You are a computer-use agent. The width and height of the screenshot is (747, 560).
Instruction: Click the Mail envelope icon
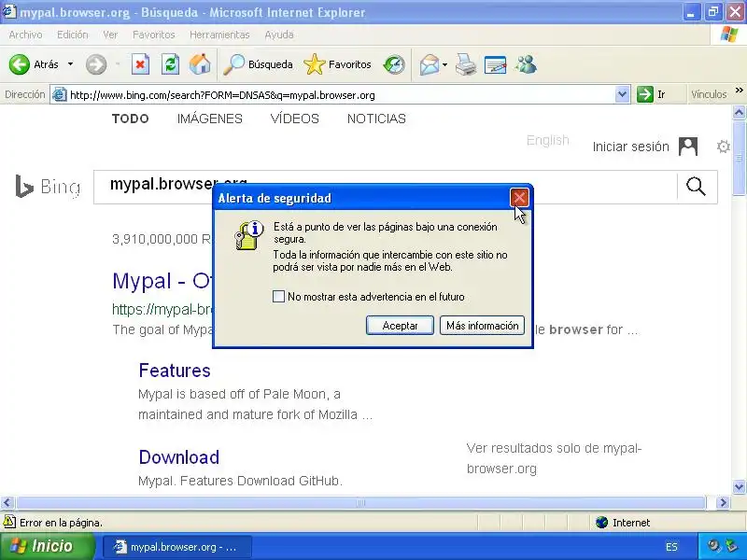point(430,64)
